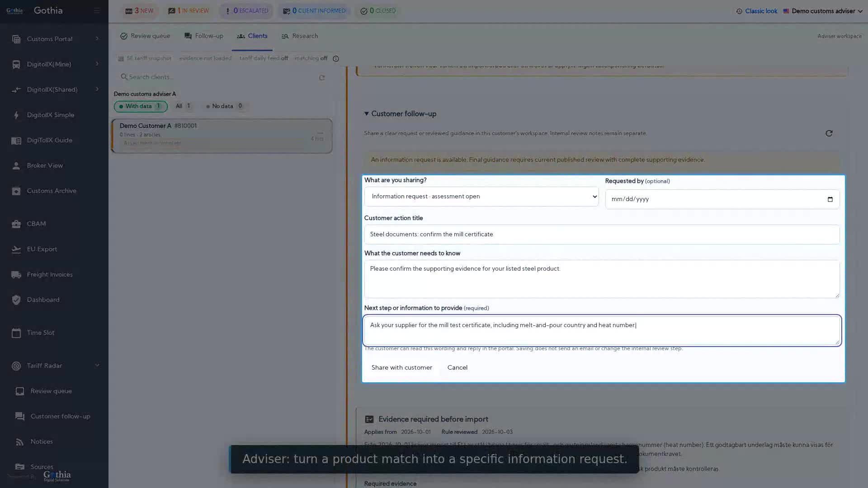
Task: Filter by 3 NEW status
Action: 139,11
